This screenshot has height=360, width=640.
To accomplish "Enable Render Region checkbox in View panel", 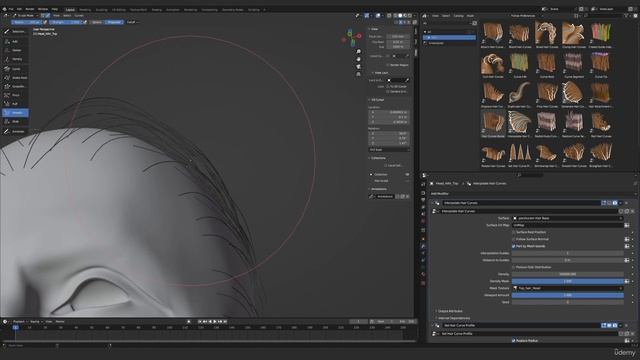I will 388,65.
